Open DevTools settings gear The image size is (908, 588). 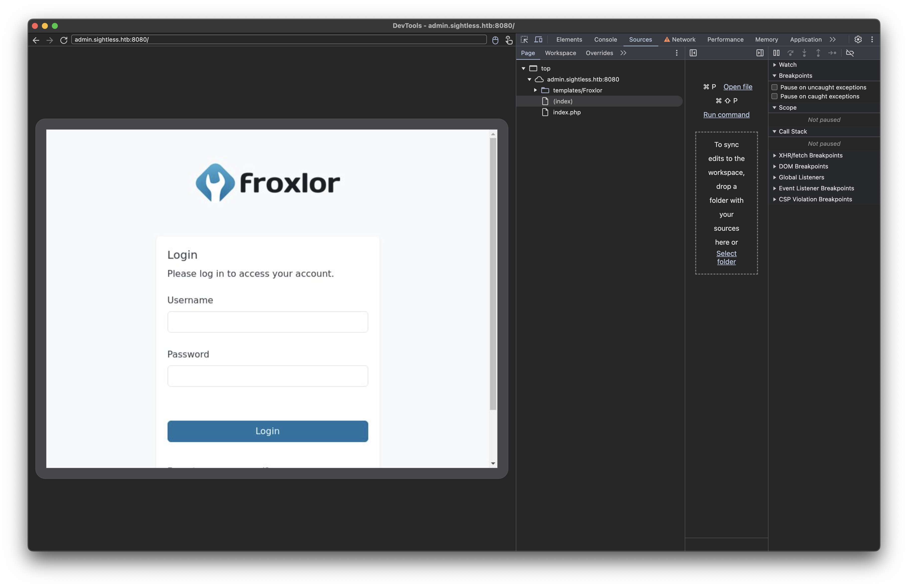pos(858,39)
